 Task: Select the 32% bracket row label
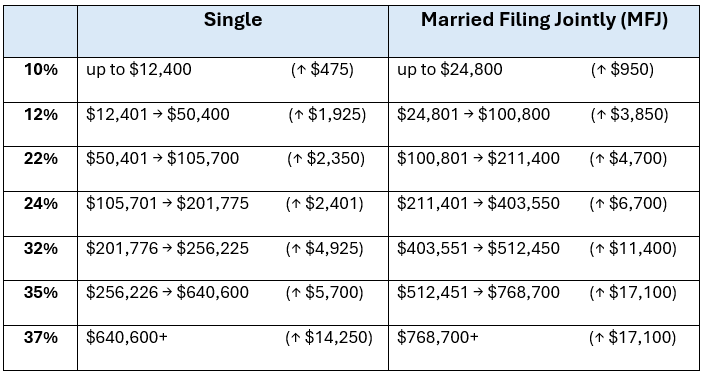(41, 248)
